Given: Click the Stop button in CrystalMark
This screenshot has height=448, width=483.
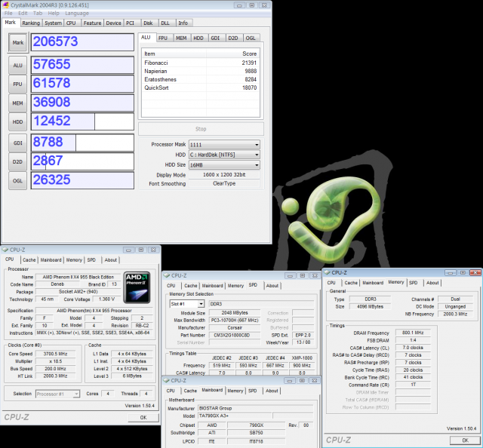Looking at the screenshot, I should (201, 129).
